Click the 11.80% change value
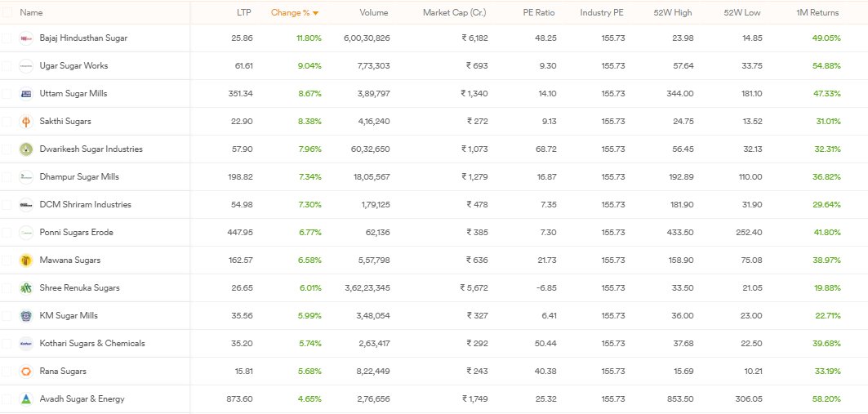Viewport: 868px width, 414px height. click(309, 38)
